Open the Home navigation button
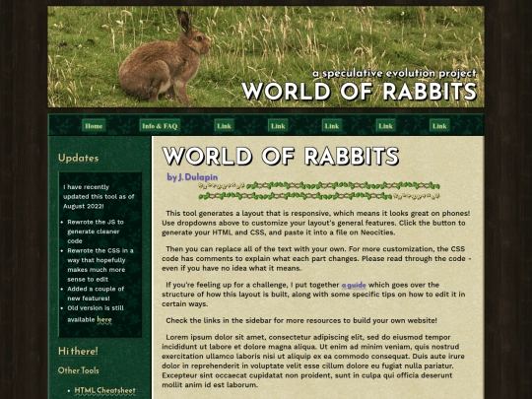The height and width of the screenshot is (399, 532). [94, 126]
